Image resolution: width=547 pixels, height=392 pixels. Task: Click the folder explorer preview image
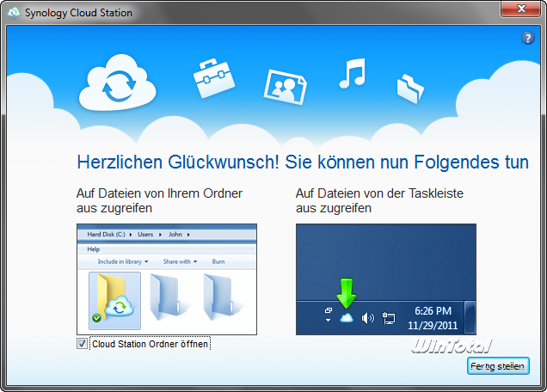(167, 279)
